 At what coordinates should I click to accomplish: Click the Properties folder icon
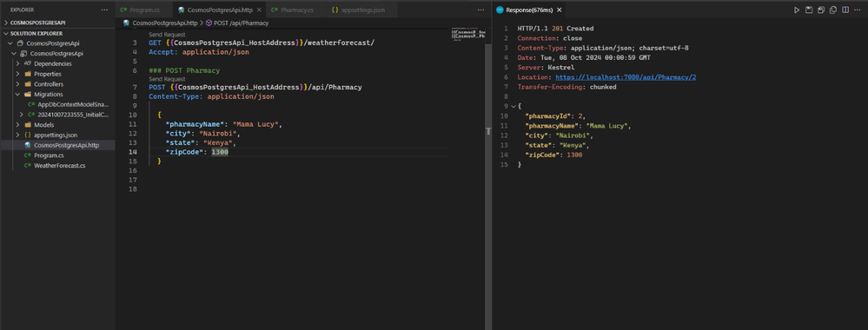point(28,74)
